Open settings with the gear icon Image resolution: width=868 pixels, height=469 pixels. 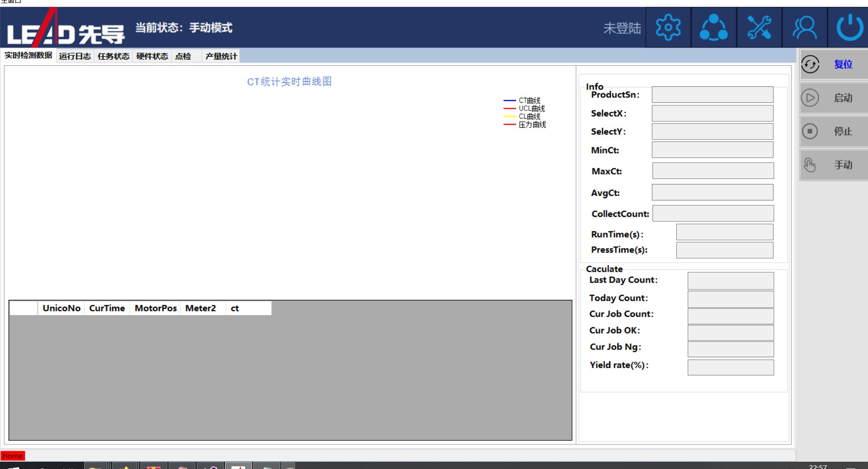[668, 28]
